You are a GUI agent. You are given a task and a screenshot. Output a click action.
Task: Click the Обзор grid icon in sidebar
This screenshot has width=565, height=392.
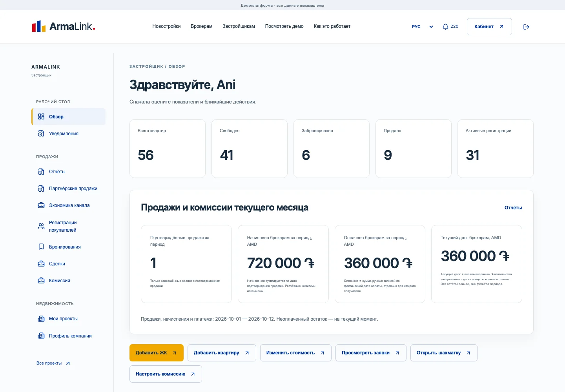click(x=41, y=116)
